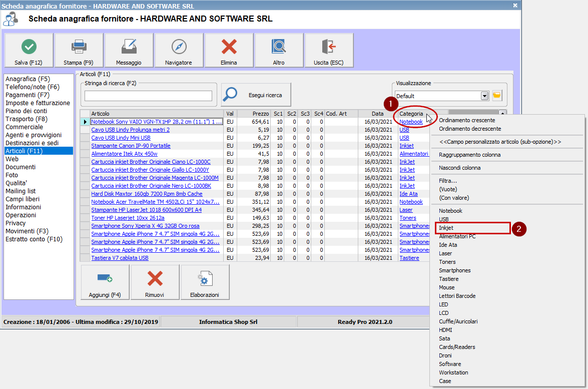Open the Filtra... menu entry
Screen dimensions: 588x389
(x=448, y=181)
